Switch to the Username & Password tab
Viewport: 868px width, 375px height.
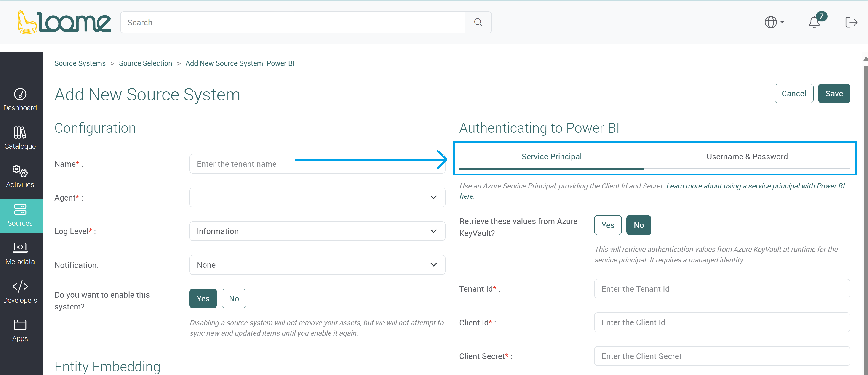747,157
